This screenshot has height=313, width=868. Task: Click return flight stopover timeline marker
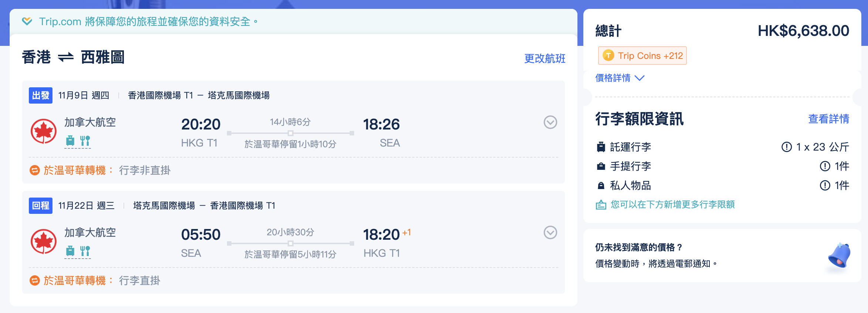291,243
